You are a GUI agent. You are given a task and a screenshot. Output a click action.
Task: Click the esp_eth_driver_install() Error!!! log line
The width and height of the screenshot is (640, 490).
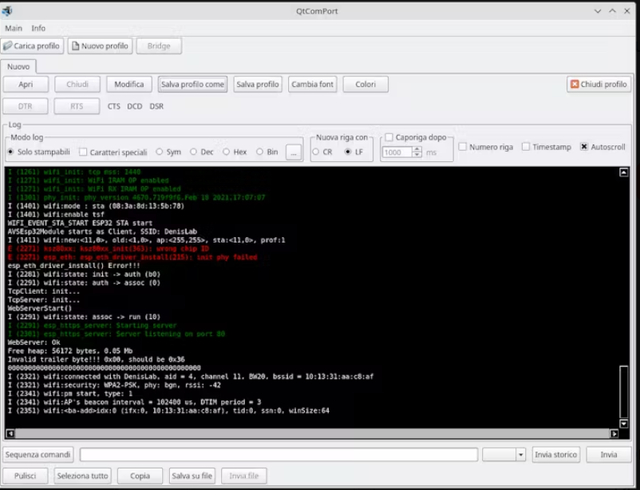click(x=74, y=266)
